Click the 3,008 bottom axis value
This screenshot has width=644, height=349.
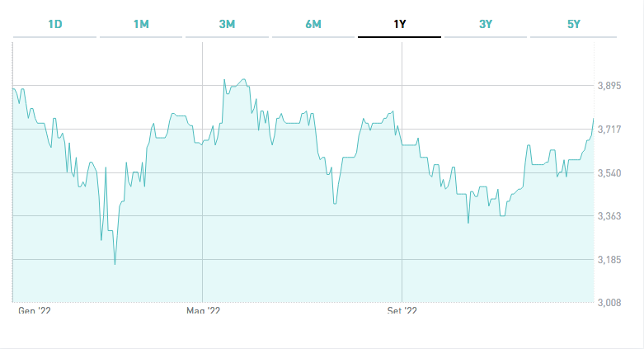612,304
